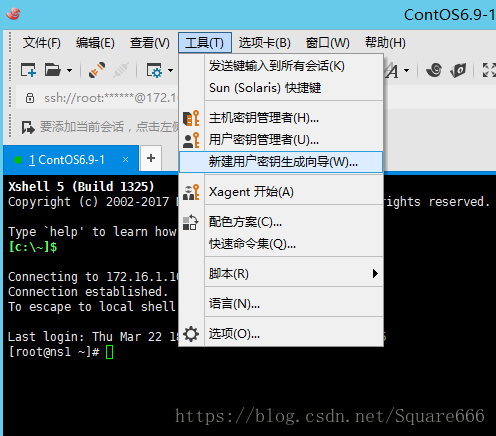
Task: Click the Xftp swirl toolbar icon
Action: (x=434, y=70)
